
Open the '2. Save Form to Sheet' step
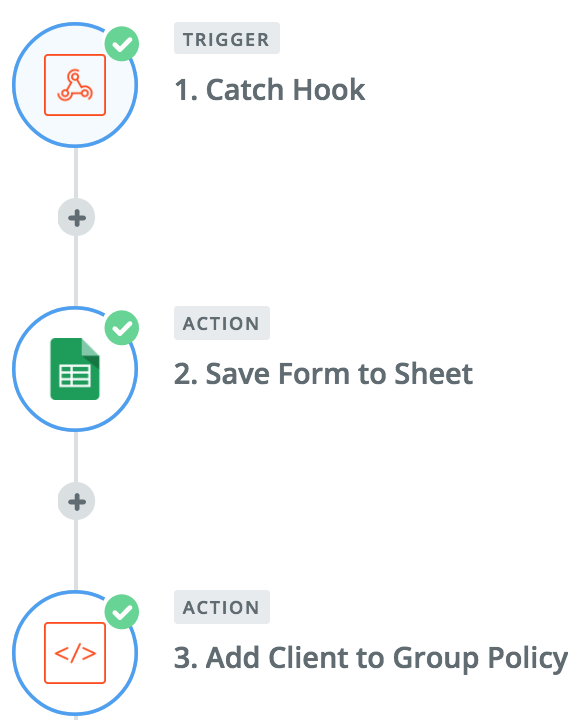pos(323,373)
